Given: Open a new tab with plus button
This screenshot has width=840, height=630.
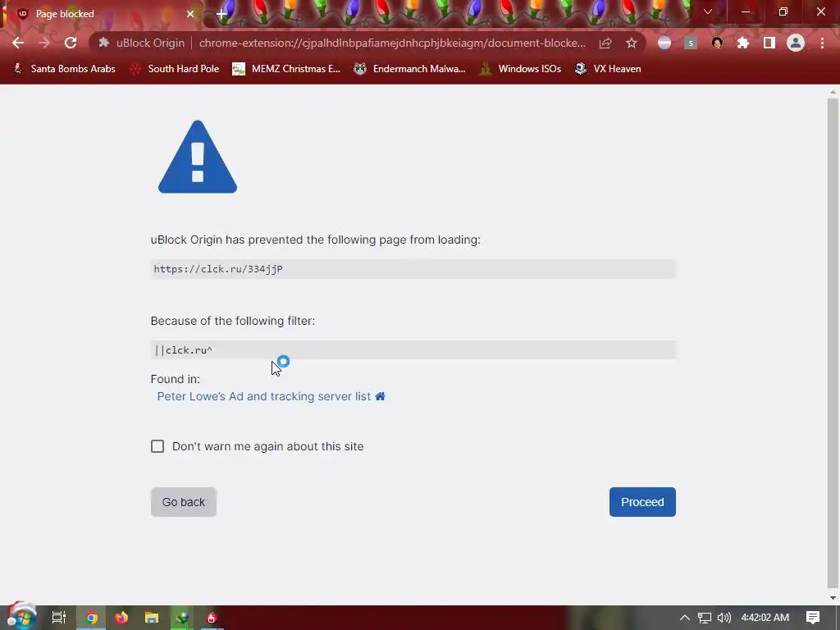Looking at the screenshot, I should [221, 14].
